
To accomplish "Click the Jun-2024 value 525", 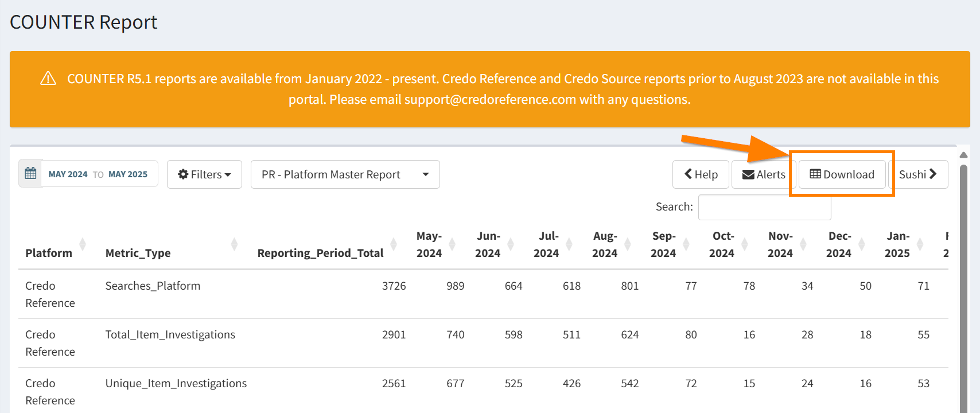I will 514,383.
